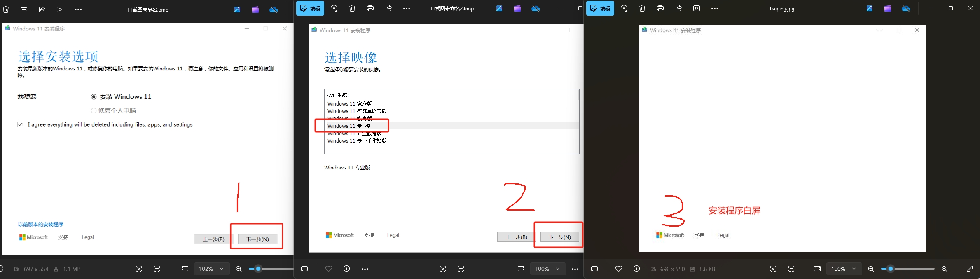980x279 pixels.
Task: Open more options in baiping.jpg toolbar
Action: [x=715, y=8]
